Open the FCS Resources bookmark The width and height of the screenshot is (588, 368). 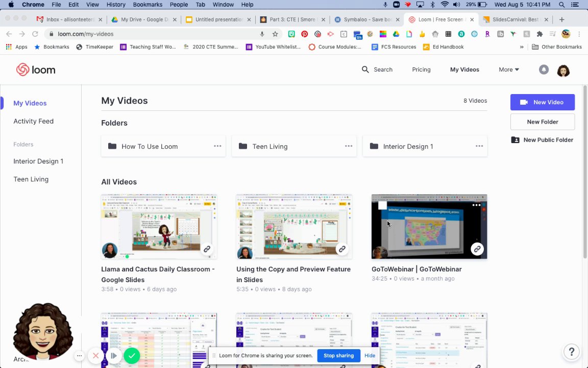pos(394,47)
